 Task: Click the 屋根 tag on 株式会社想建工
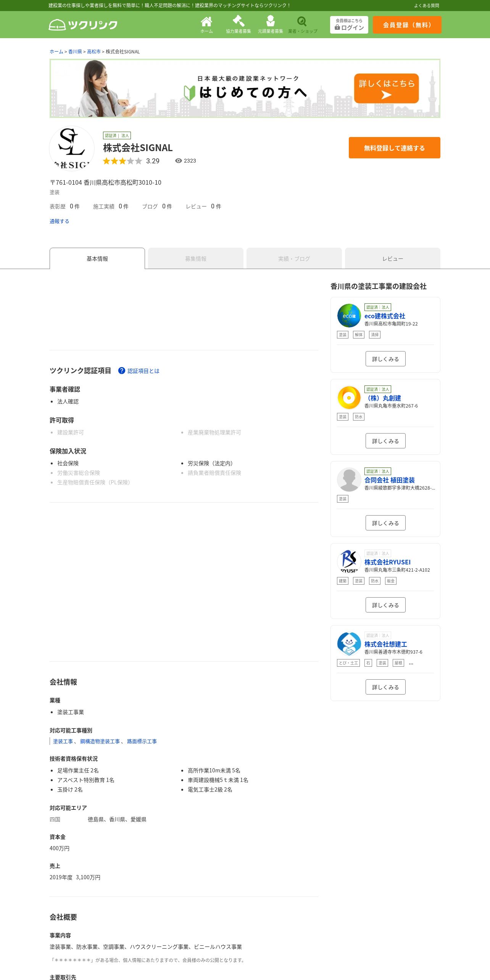pos(398,663)
